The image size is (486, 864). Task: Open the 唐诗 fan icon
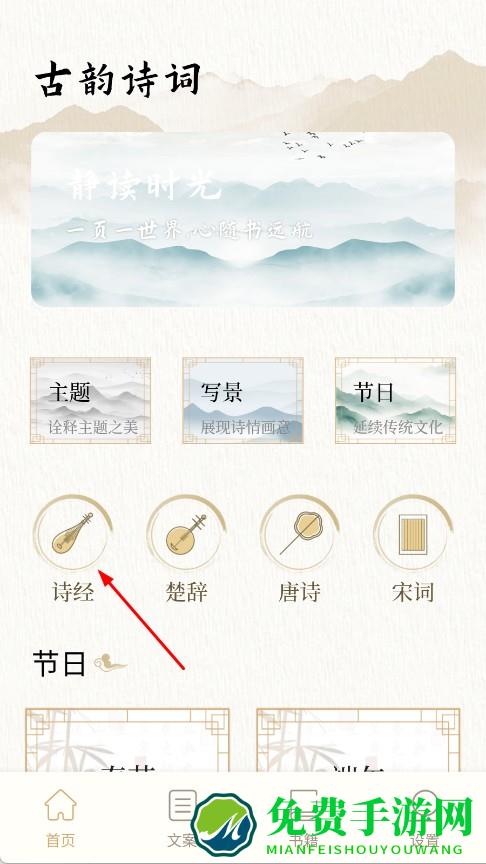click(300, 532)
